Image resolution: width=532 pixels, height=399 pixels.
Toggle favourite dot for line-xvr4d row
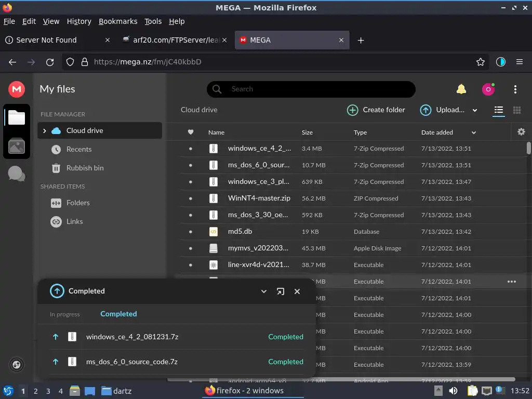(190, 265)
